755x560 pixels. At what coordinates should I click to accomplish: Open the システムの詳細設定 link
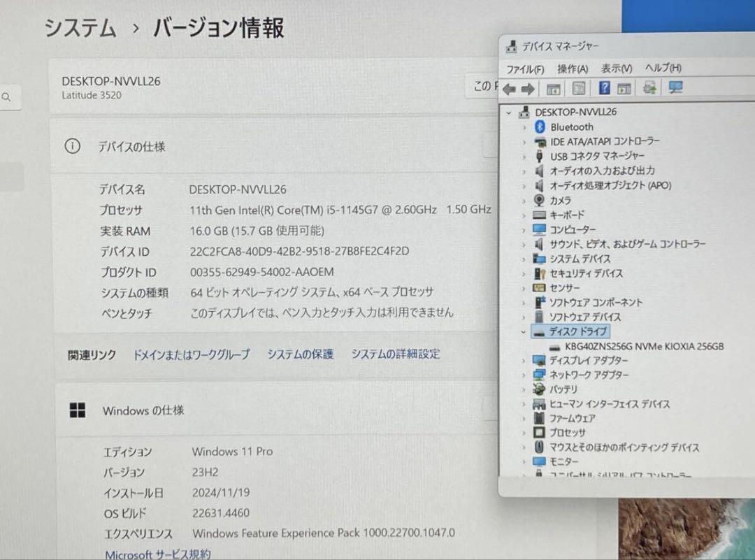(x=396, y=354)
